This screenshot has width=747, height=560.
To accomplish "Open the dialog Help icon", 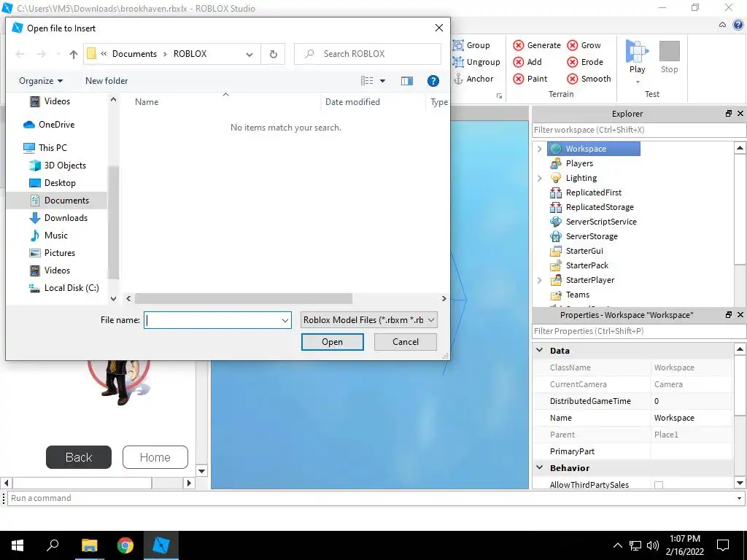I will (x=433, y=81).
